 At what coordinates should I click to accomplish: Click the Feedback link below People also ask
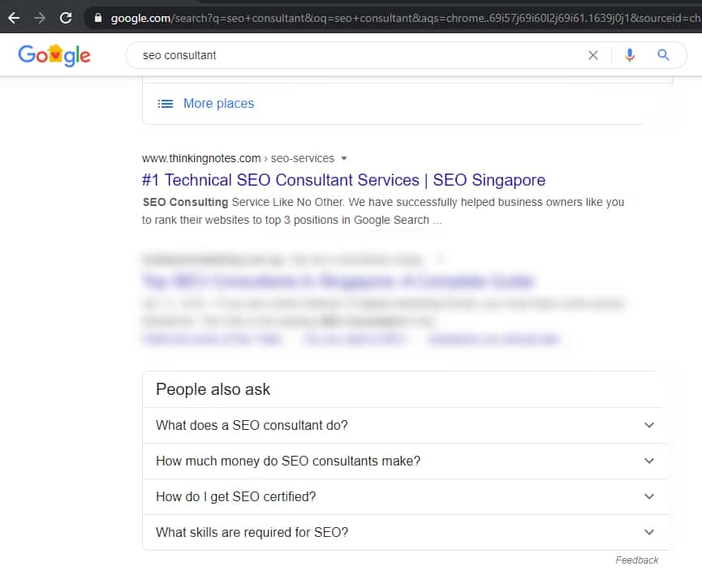point(636,560)
